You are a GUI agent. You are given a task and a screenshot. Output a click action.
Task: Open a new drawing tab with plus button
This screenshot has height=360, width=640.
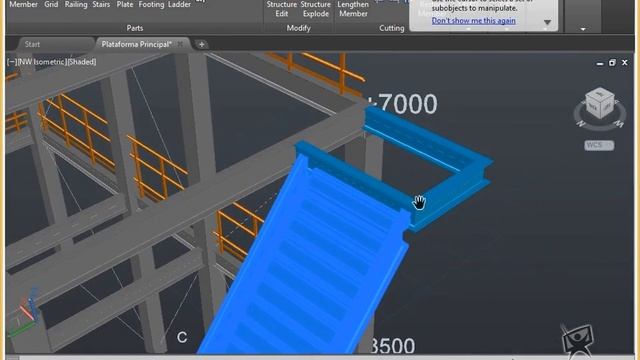[201, 44]
